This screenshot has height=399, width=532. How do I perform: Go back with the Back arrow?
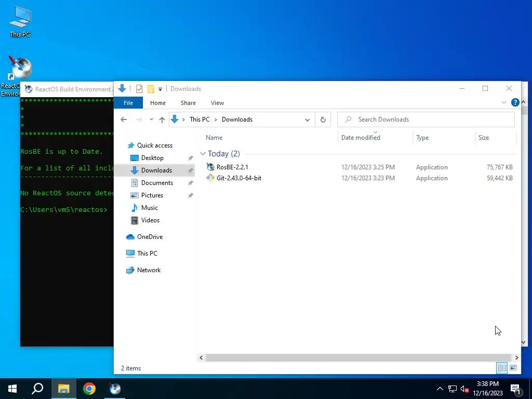[x=124, y=119]
